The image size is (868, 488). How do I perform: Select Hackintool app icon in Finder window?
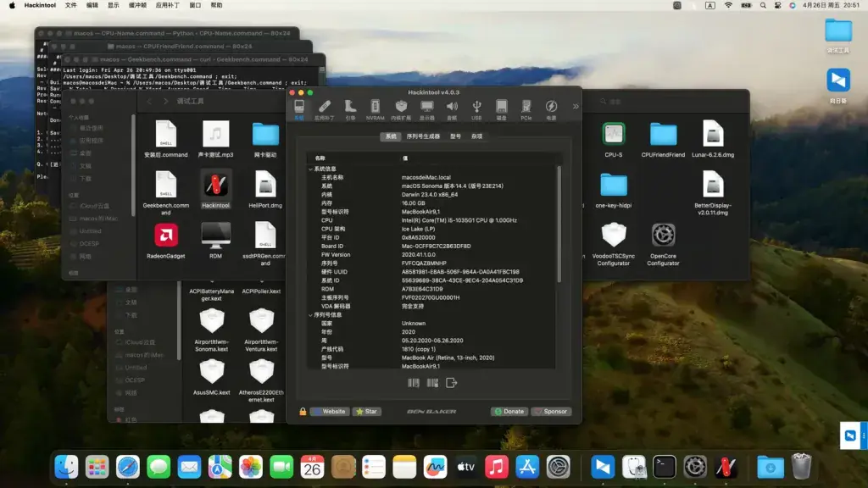(x=215, y=190)
